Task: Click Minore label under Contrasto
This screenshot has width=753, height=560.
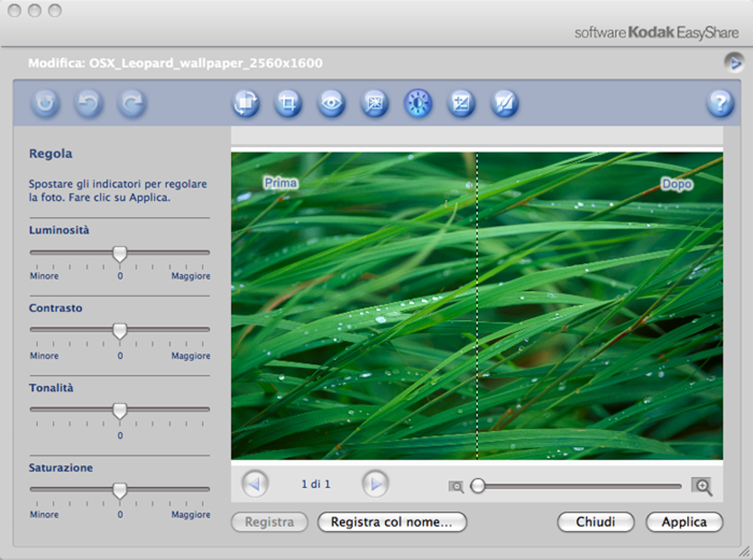Action: pyautogui.click(x=44, y=356)
